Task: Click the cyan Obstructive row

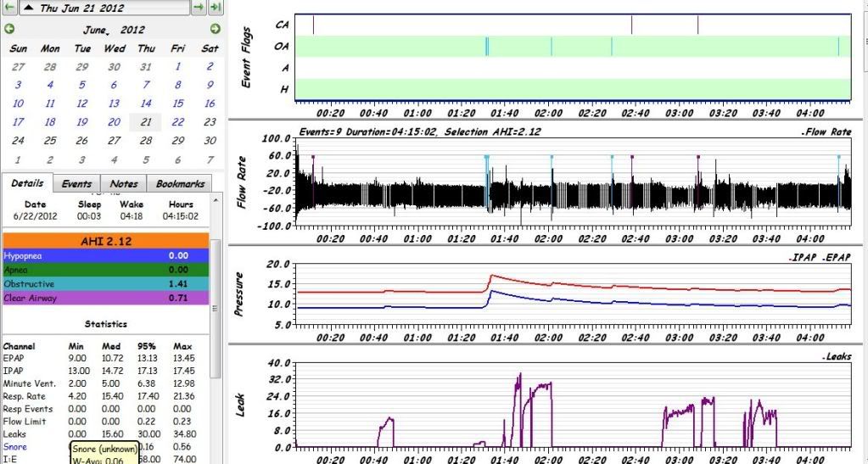Action: coord(106,283)
